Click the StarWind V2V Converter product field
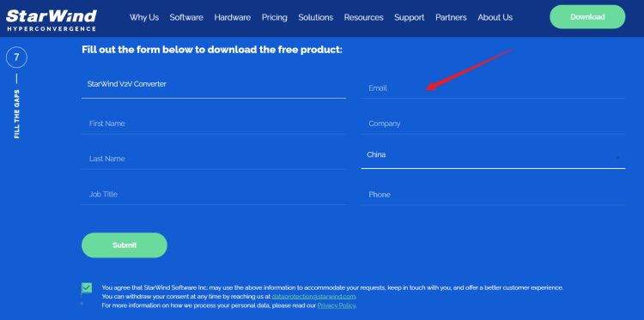644x320 pixels. click(214, 86)
